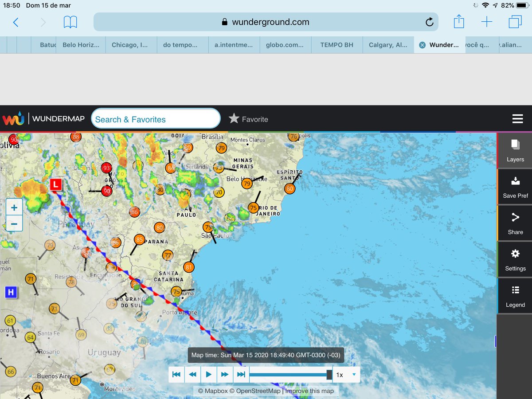The image size is (532, 399).
Task: Close the Wunder... tab
Action: [422, 45]
